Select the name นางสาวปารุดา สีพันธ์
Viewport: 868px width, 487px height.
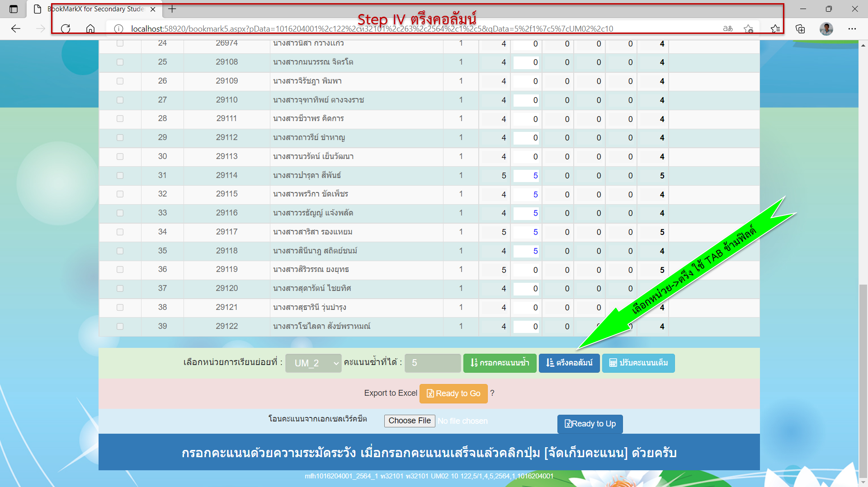pos(307,175)
